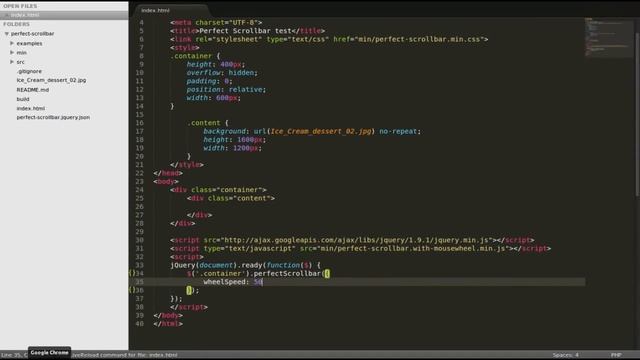Click 'position: relative' on line 12
The width and height of the screenshot is (640, 360).
[226, 89]
